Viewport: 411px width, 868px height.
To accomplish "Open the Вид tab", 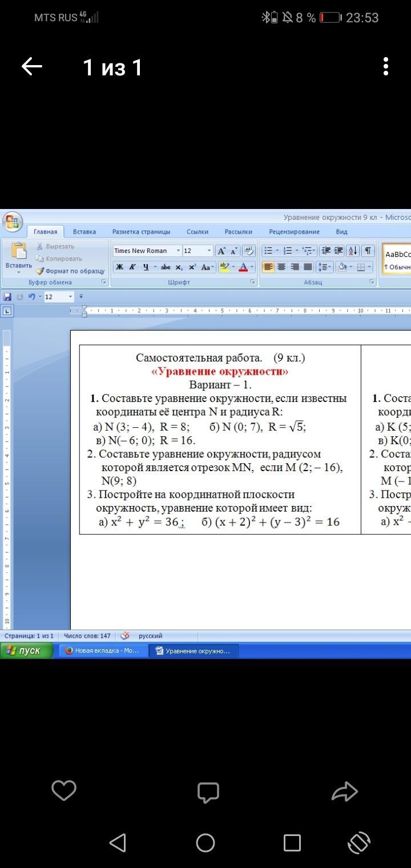I will tap(341, 232).
